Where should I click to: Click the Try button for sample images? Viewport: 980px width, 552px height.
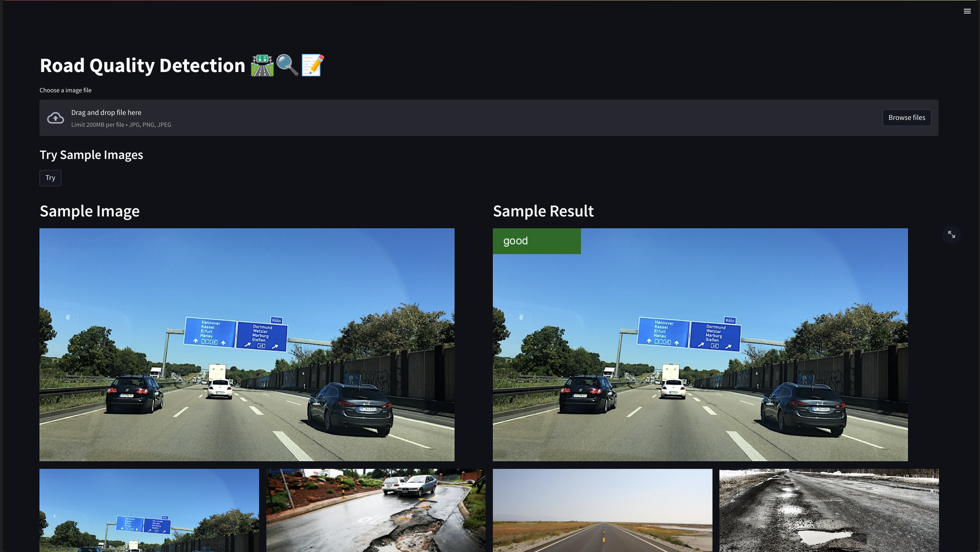(x=51, y=177)
